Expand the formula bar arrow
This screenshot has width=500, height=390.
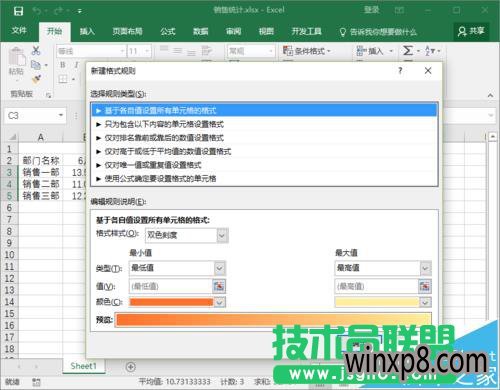490,115
